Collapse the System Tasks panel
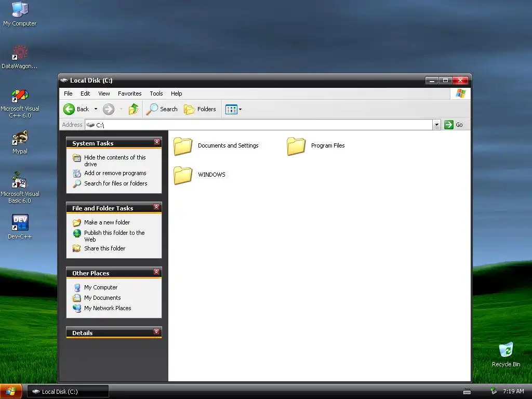Image resolution: width=532 pixels, height=399 pixels. [157, 142]
